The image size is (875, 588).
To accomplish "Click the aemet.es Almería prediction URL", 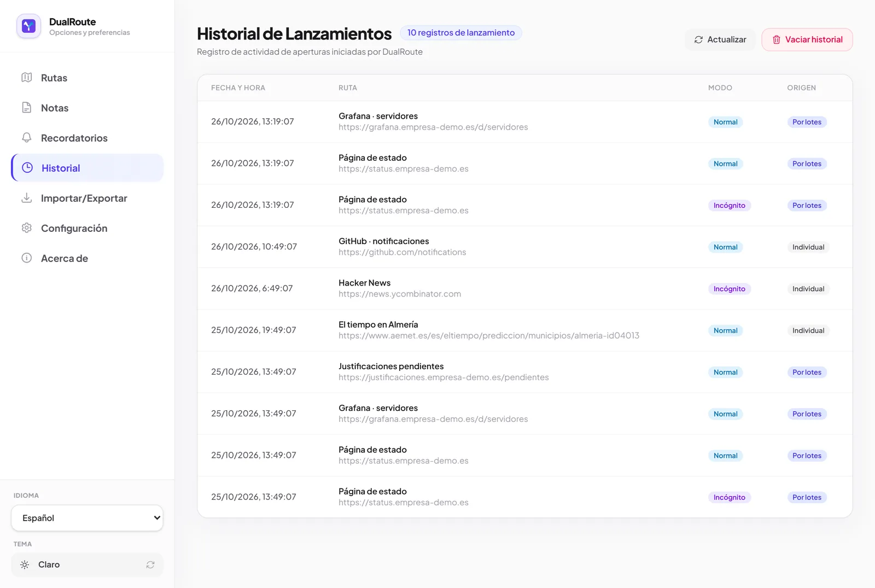I will coord(488,335).
